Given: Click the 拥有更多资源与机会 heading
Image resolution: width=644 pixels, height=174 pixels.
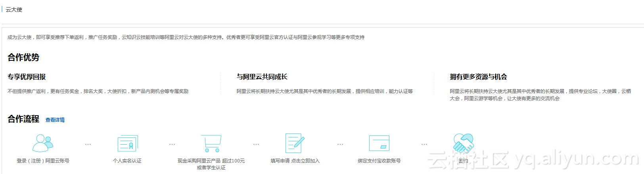Looking at the screenshot, I should click(479, 77).
